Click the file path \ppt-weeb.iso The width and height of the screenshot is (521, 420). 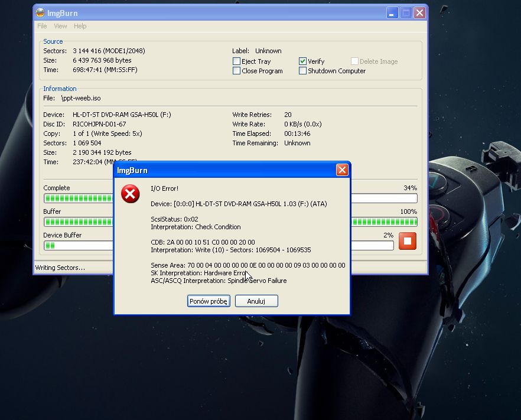pyautogui.click(x=81, y=98)
